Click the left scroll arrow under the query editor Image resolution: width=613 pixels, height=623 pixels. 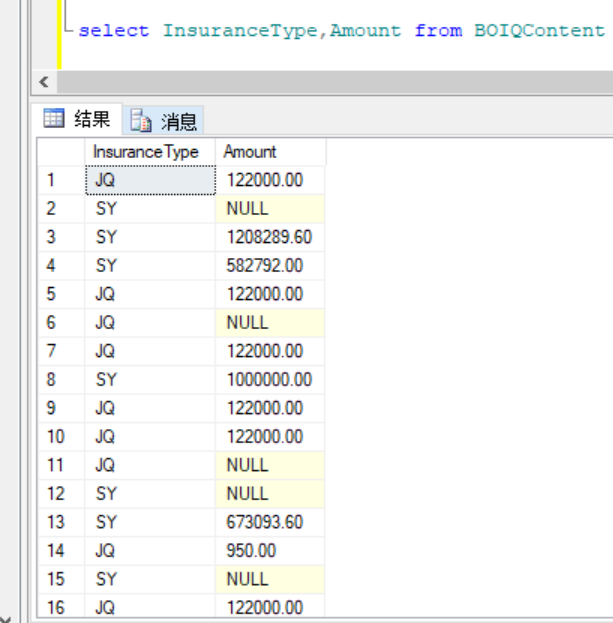[x=42, y=80]
